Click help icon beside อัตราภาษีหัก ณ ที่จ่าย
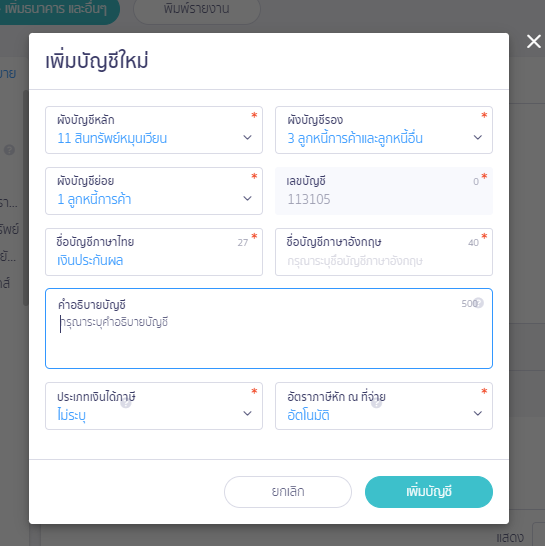 [376, 403]
